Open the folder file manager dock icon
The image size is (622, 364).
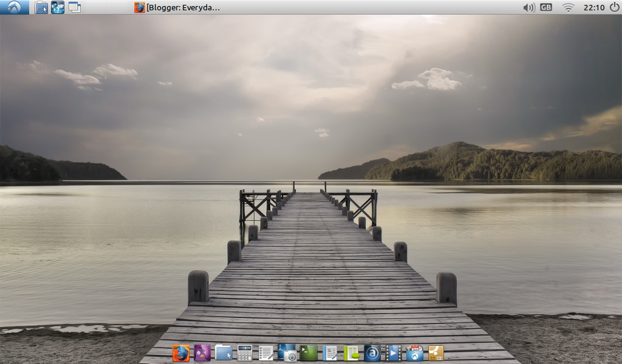click(x=224, y=352)
